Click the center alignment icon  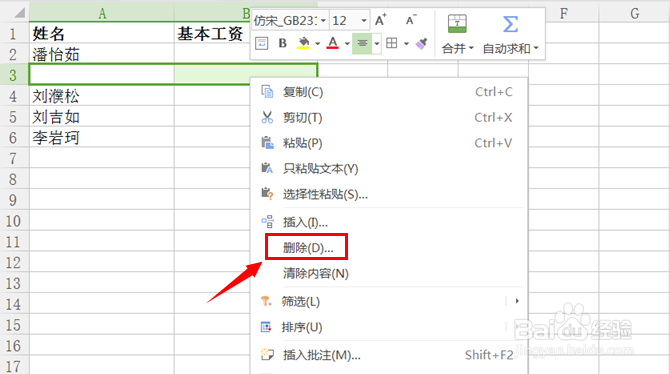coord(362,43)
